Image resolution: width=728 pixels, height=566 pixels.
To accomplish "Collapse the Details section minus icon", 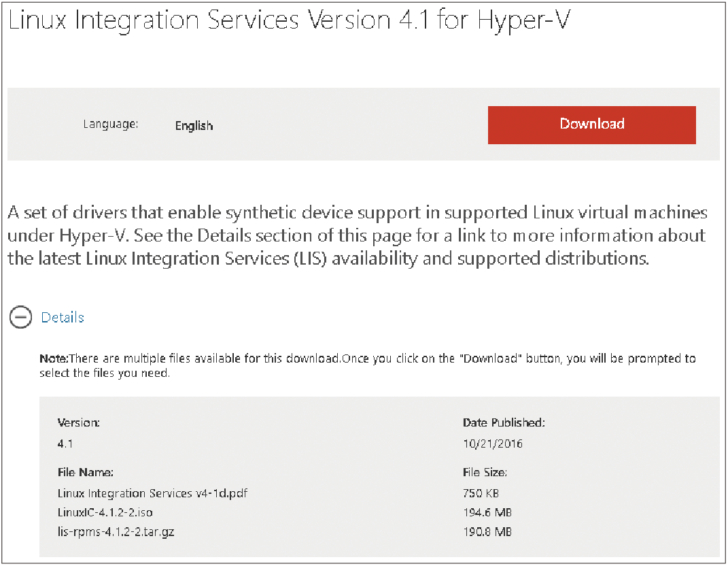I will (20, 318).
